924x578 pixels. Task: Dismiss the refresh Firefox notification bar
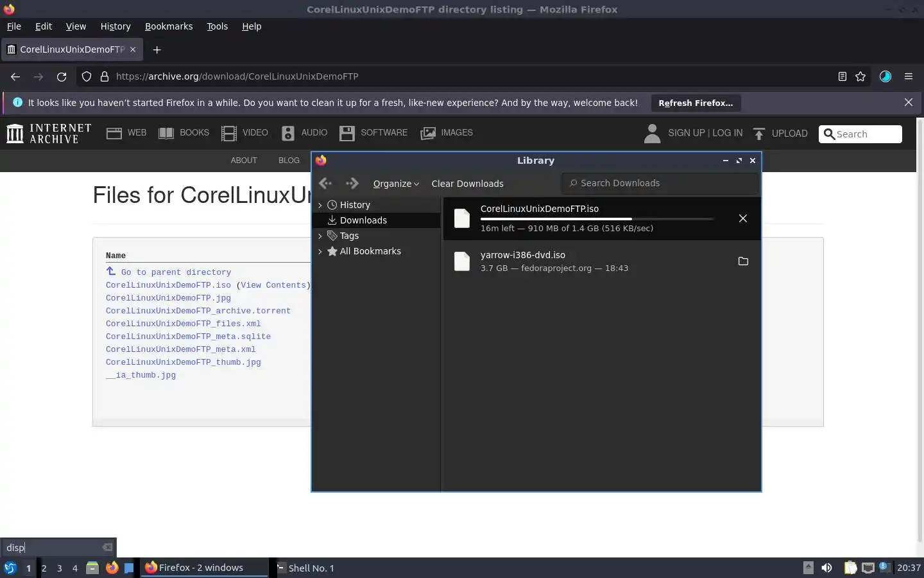pyautogui.click(x=909, y=102)
